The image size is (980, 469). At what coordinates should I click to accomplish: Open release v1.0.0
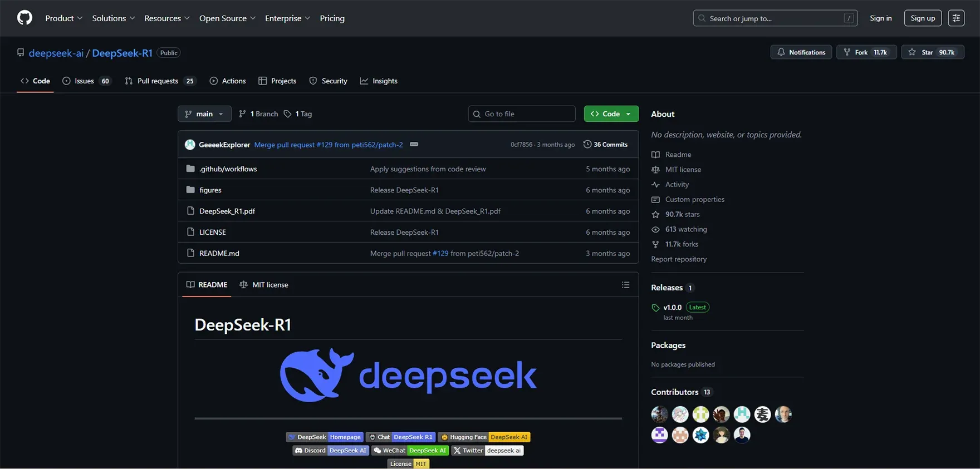672,307
